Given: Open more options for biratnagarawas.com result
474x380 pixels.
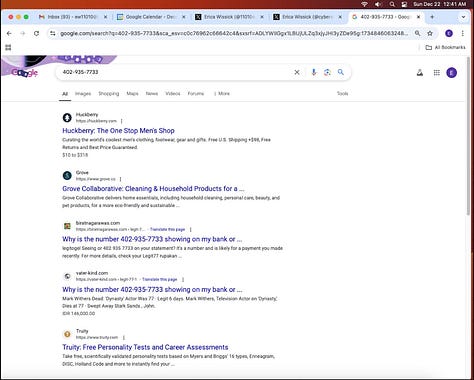Looking at the screenshot, I should (190, 229).
